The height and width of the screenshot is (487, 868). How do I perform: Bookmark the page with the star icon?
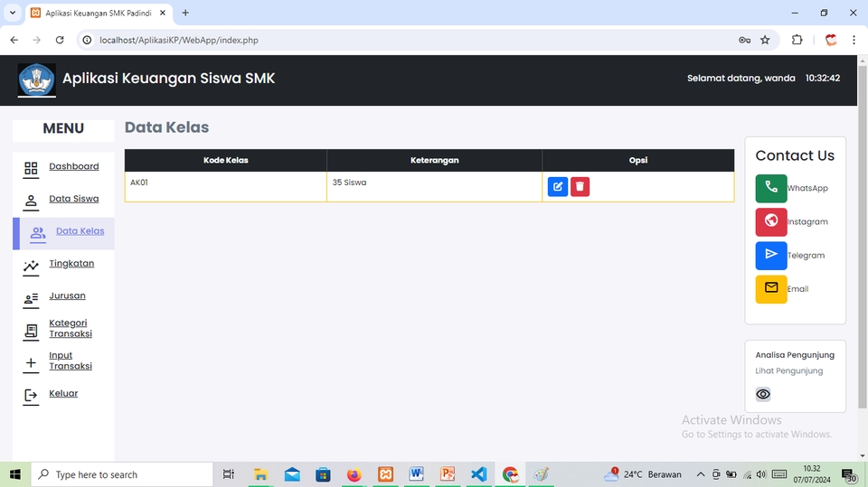[765, 40]
